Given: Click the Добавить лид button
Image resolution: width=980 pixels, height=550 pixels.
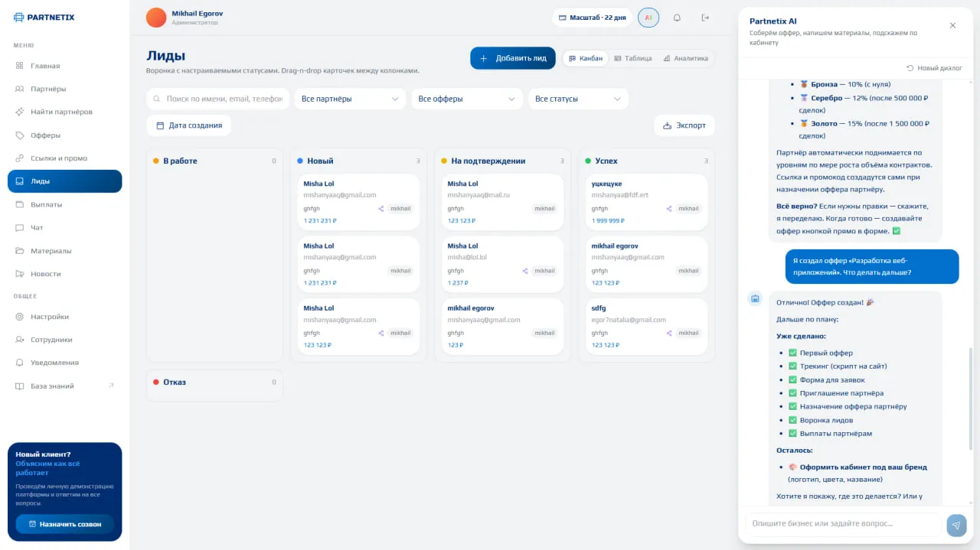Looking at the screenshot, I should pos(513,58).
